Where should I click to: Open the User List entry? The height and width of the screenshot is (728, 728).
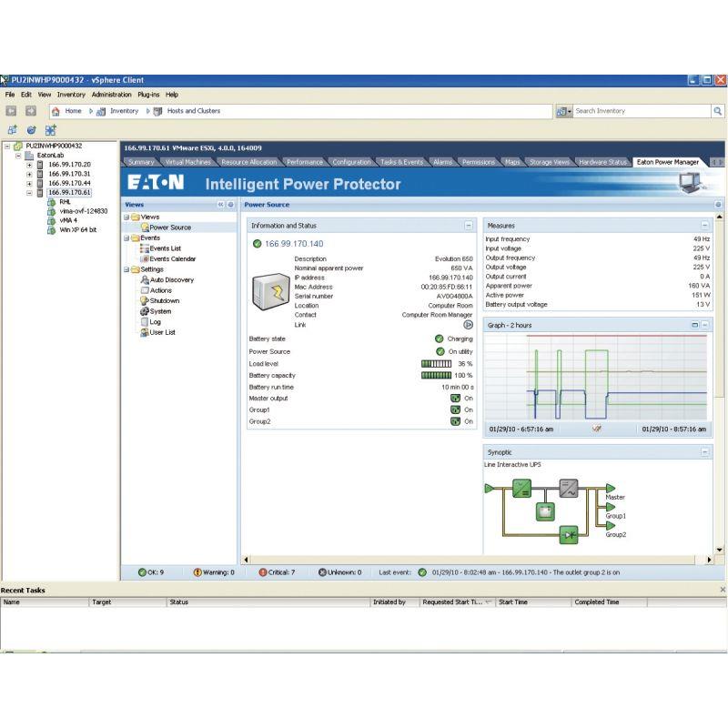162,332
